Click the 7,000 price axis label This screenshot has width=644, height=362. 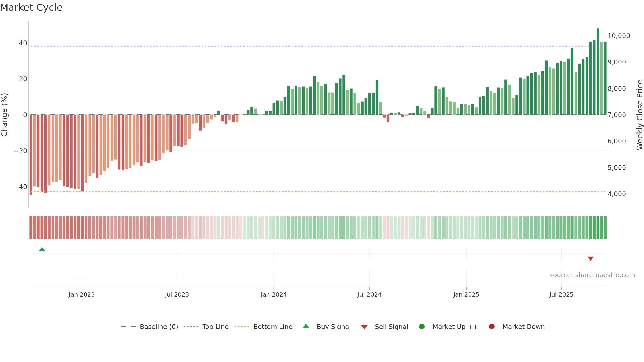[617, 115]
